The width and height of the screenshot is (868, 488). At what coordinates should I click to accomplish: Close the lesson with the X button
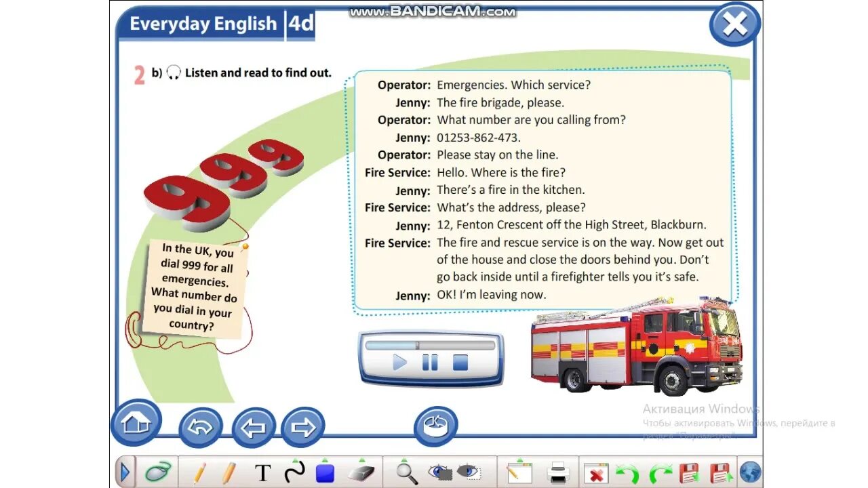(x=735, y=24)
